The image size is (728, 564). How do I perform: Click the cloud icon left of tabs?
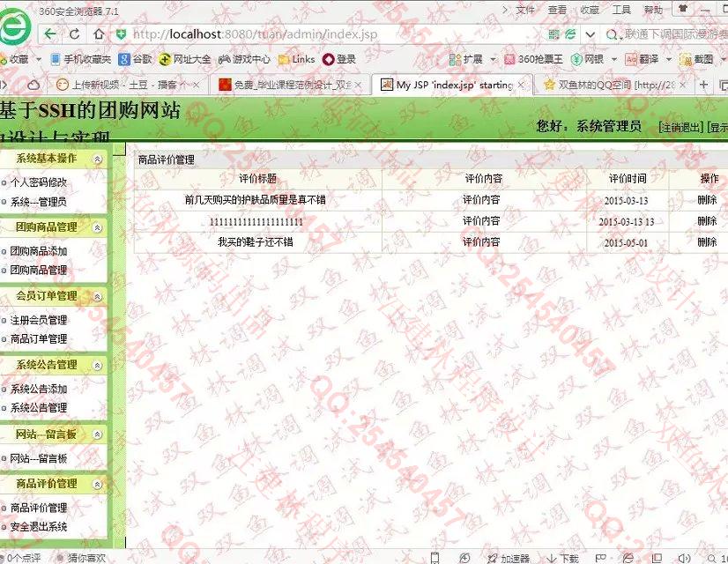click(33, 85)
